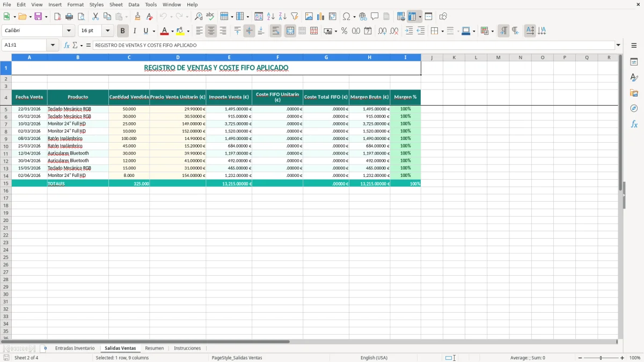Viewport: 644px width, 362px height.
Task: Open the File menu
Action: pos(7,4)
